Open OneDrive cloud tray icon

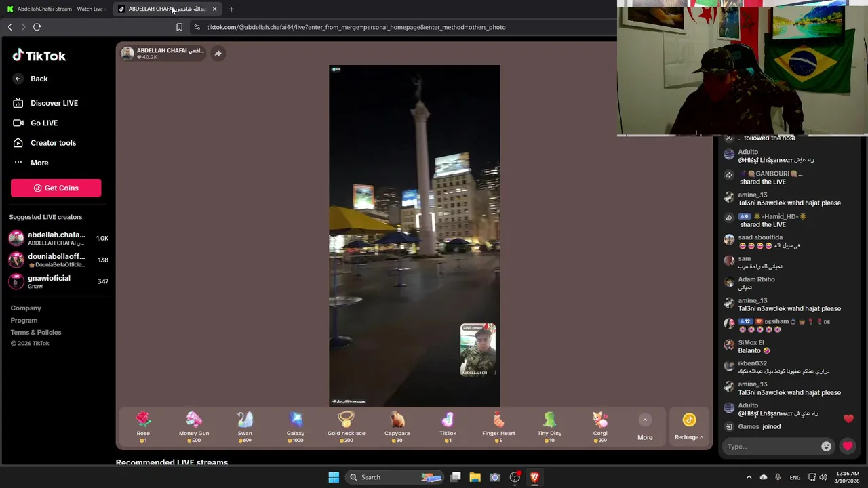coord(763,477)
